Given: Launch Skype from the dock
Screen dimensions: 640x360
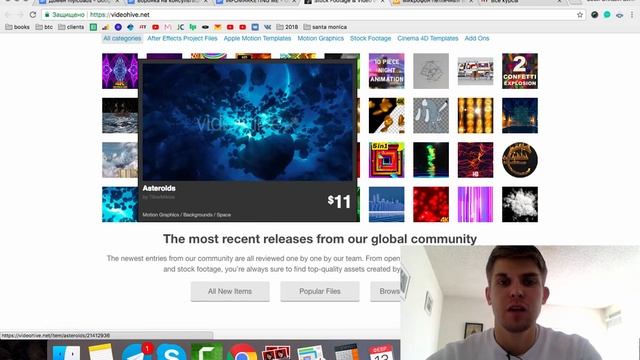Looking at the screenshot, I should click(171, 352).
